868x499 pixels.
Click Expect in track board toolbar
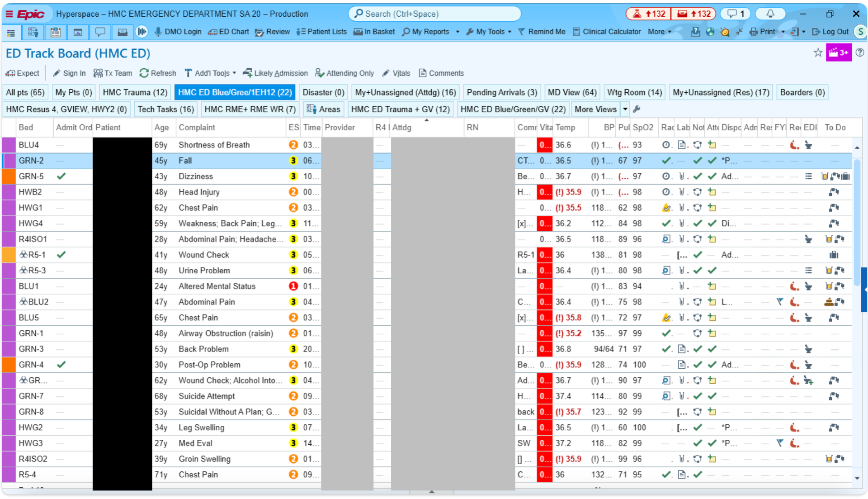click(x=23, y=73)
